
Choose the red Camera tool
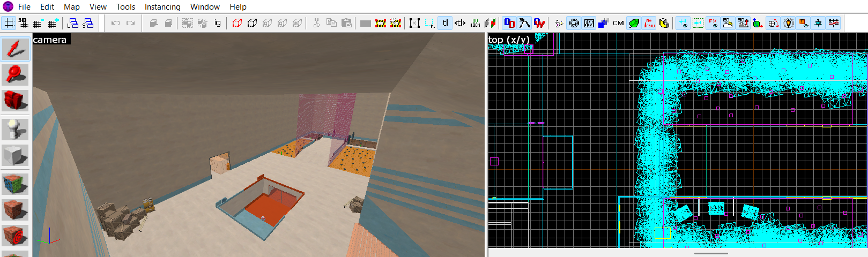15,101
